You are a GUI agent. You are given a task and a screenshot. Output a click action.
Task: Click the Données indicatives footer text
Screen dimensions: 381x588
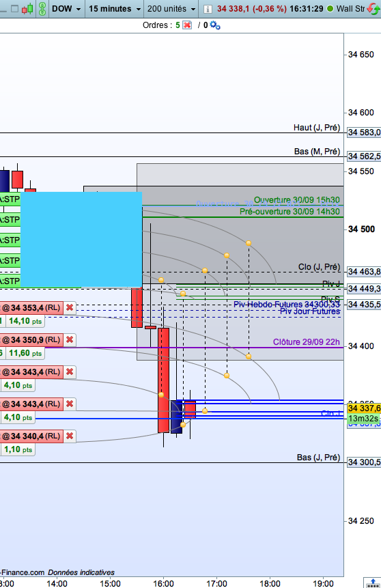[81, 572]
